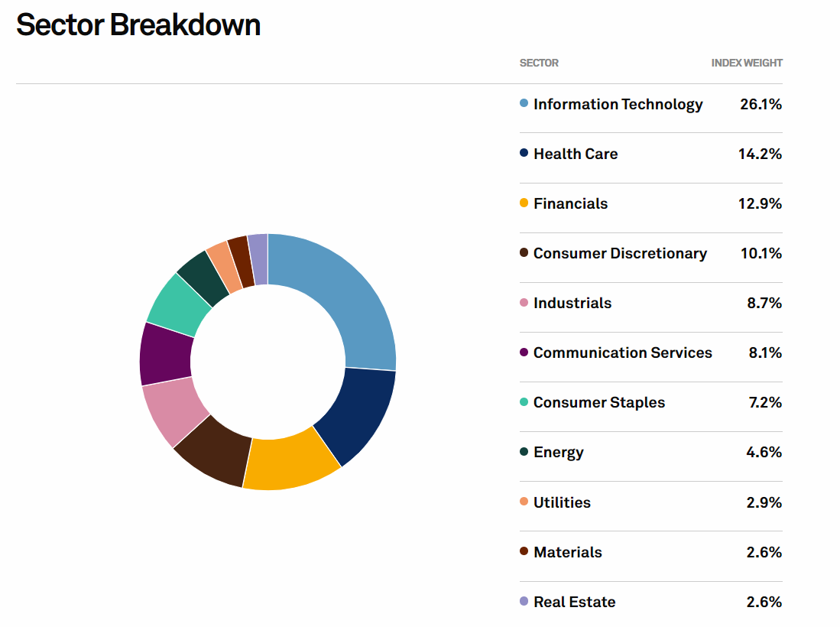Click the Consumer Discretionary sector label
Image resolution: width=840 pixels, height=627 pixels.
(620, 253)
